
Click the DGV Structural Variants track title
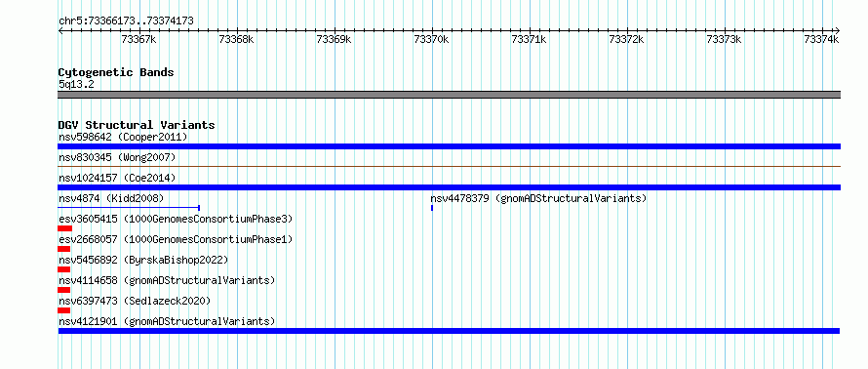pos(137,125)
